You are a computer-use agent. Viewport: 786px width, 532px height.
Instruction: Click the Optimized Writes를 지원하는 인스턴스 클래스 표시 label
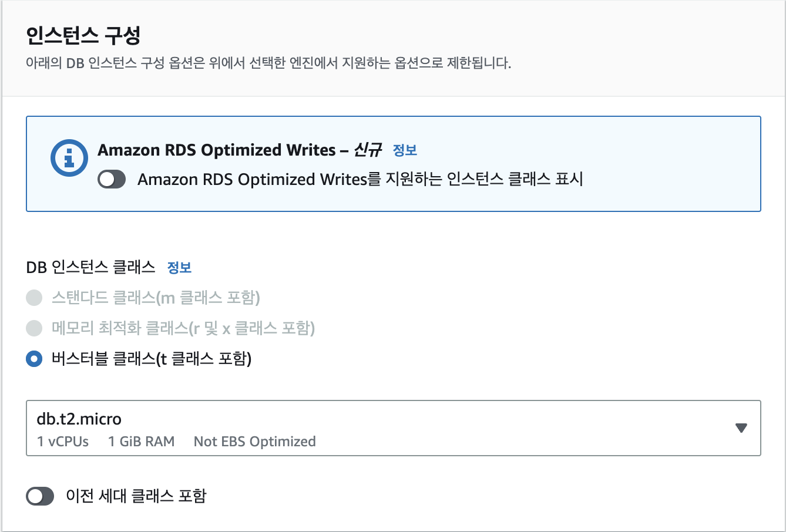point(360,179)
